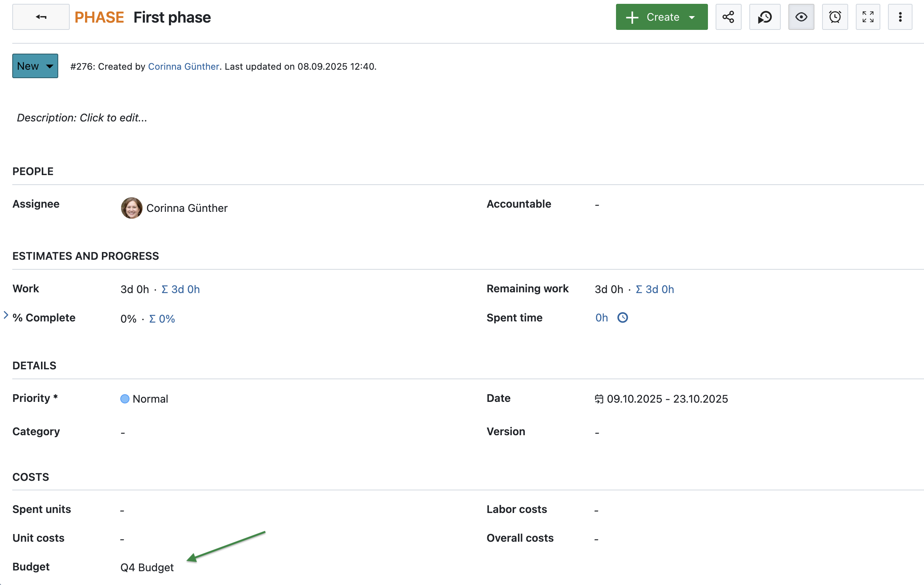
Task: Click the calendar icon beside the date range
Action: [599, 399]
